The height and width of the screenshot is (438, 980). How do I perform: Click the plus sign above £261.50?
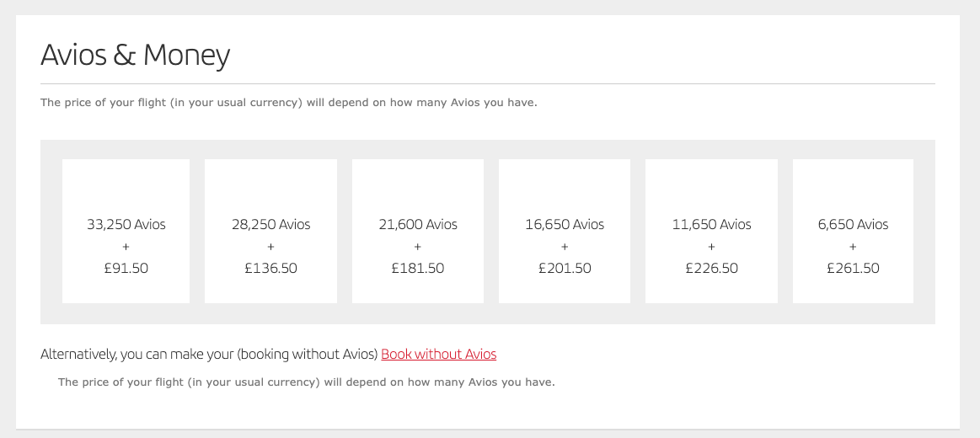coord(853,247)
